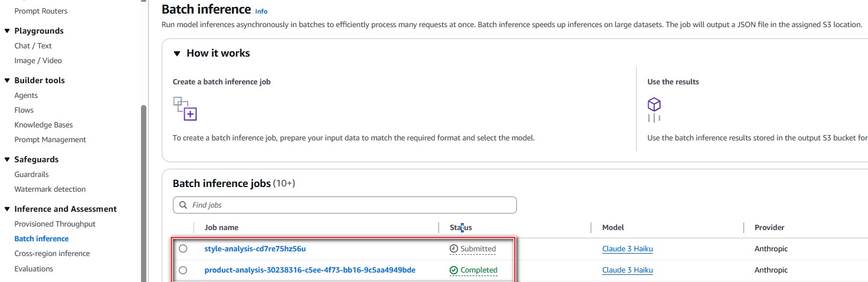868x282 pixels.
Task: Click the green Completed checkmark icon
Action: point(454,270)
